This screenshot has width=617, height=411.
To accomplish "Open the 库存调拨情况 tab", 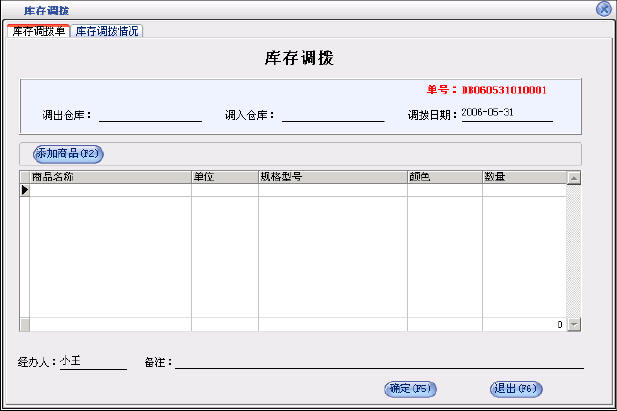I will [x=107, y=31].
